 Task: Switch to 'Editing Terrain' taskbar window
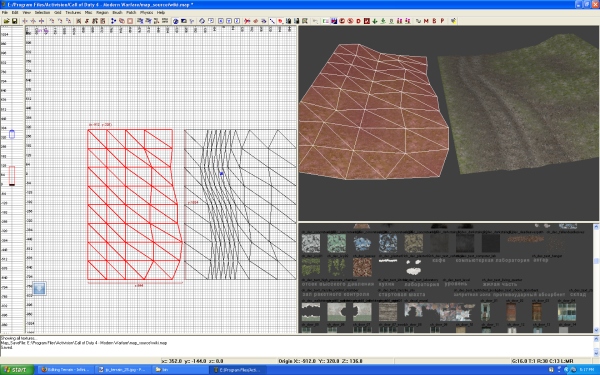pos(65,370)
